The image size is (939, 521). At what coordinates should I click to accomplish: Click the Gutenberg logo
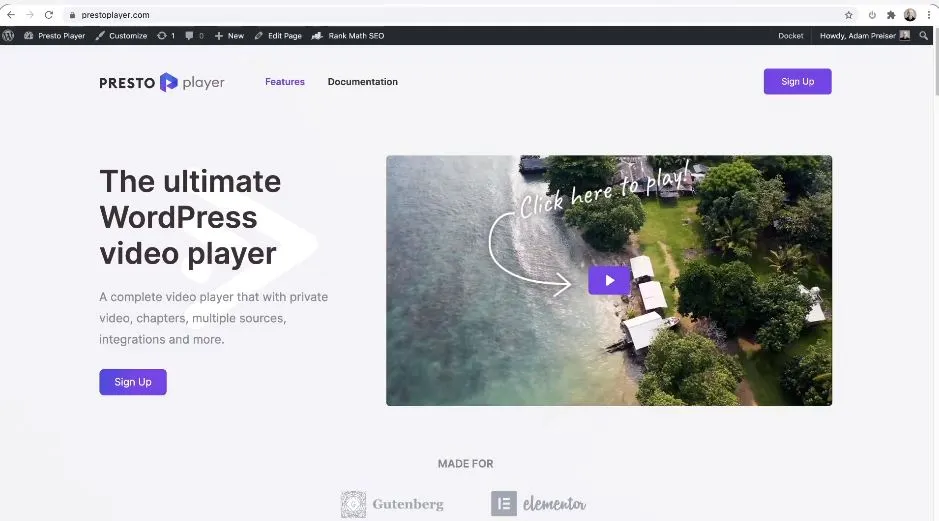pos(392,504)
